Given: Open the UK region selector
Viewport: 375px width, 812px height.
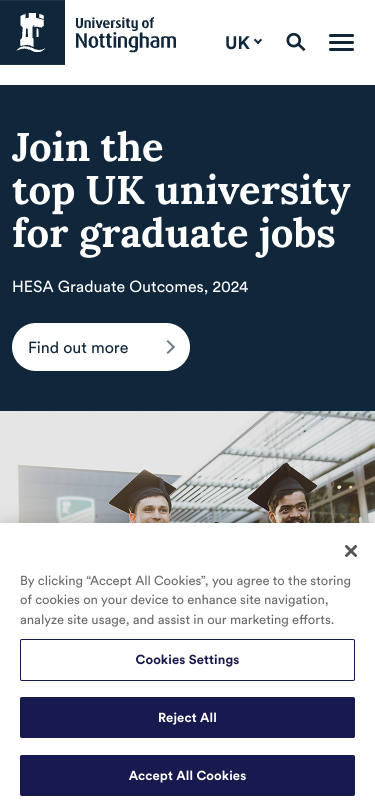Looking at the screenshot, I should tap(243, 42).
